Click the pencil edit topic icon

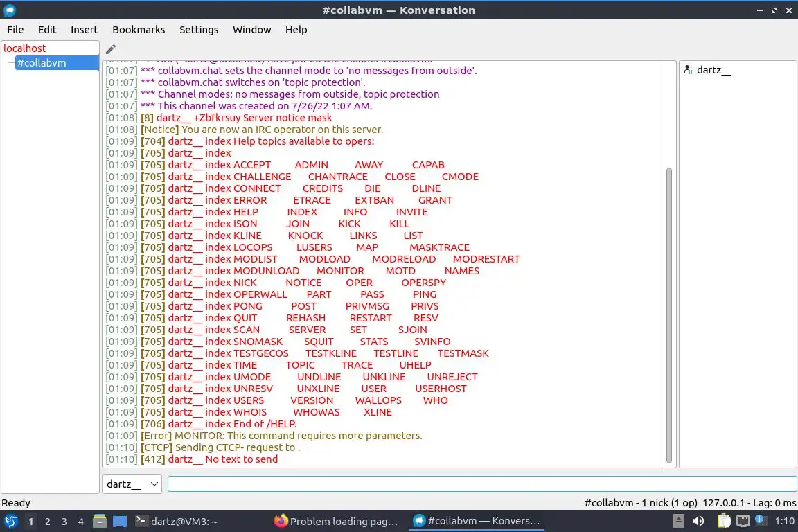pyautogui.click(x=110, y=49)
